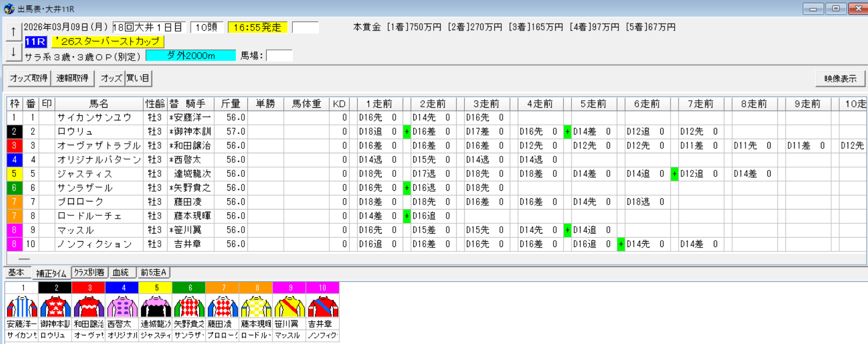Click ダ外2000m course label
The image size is (868, 344).
point(191,55)
